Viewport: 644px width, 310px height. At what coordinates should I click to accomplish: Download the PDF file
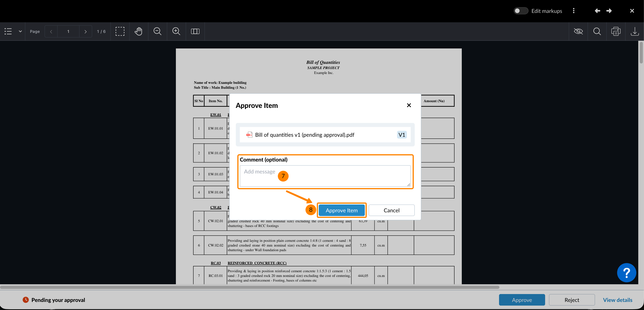point(635,31)
